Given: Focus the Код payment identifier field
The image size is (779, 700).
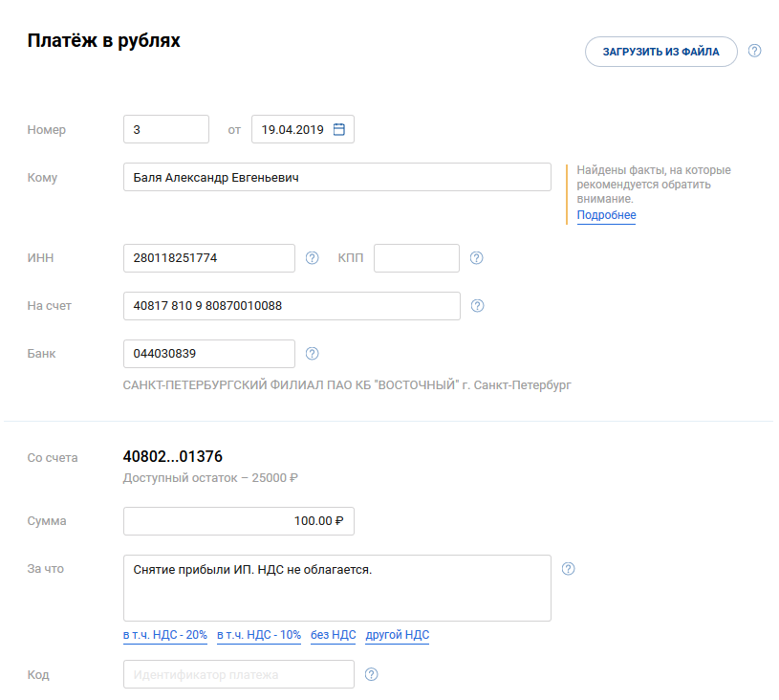Looking at the screenshot, I should pos(239,674).
